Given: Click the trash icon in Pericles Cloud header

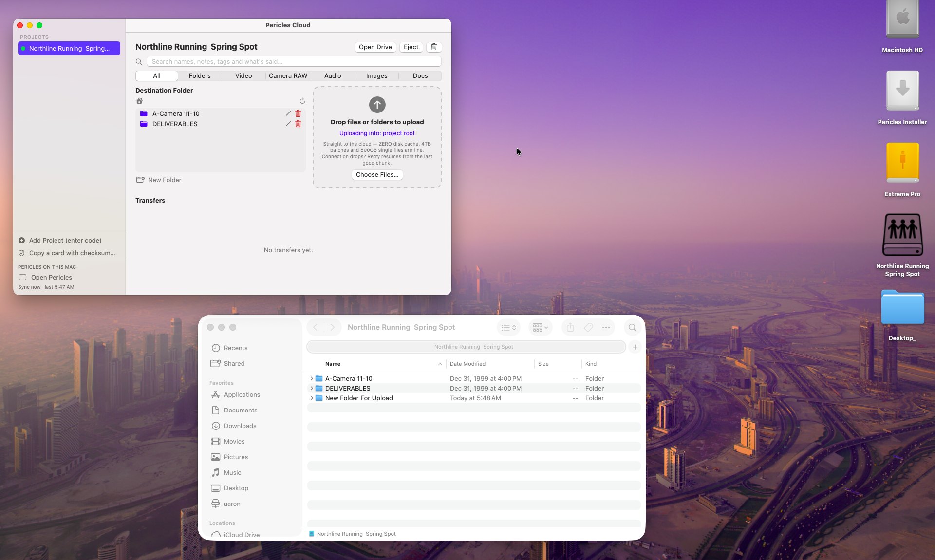Looking at the screenshot, I should coord(434,47).
